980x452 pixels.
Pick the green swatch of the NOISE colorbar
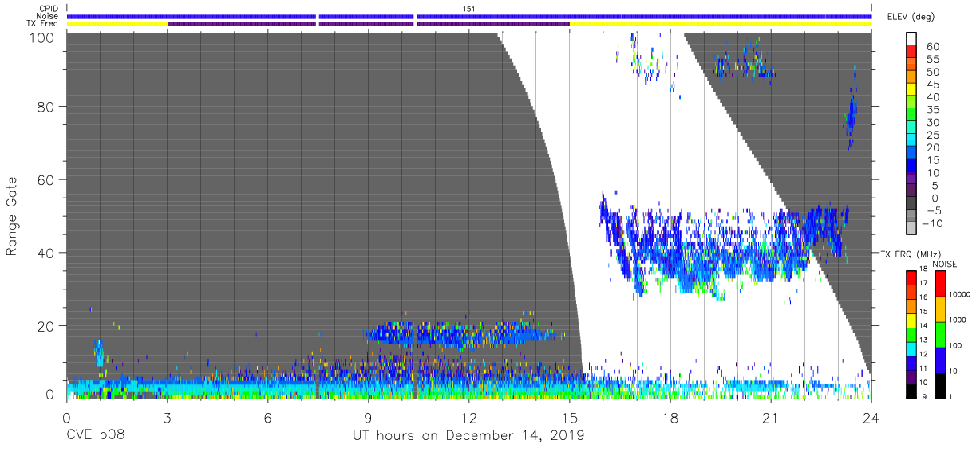click(x=939, y=334)
